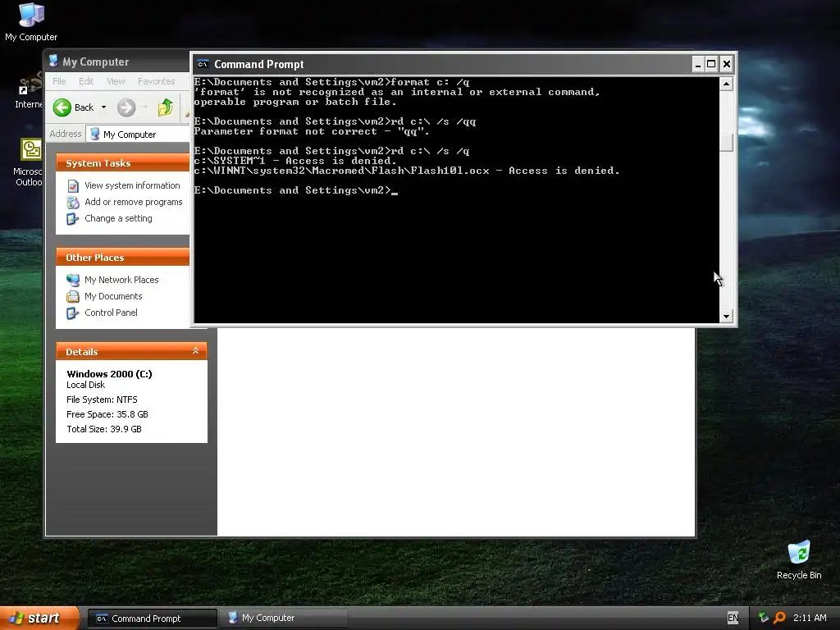
Task: Open My Network Places link
Action: [121, 280]
